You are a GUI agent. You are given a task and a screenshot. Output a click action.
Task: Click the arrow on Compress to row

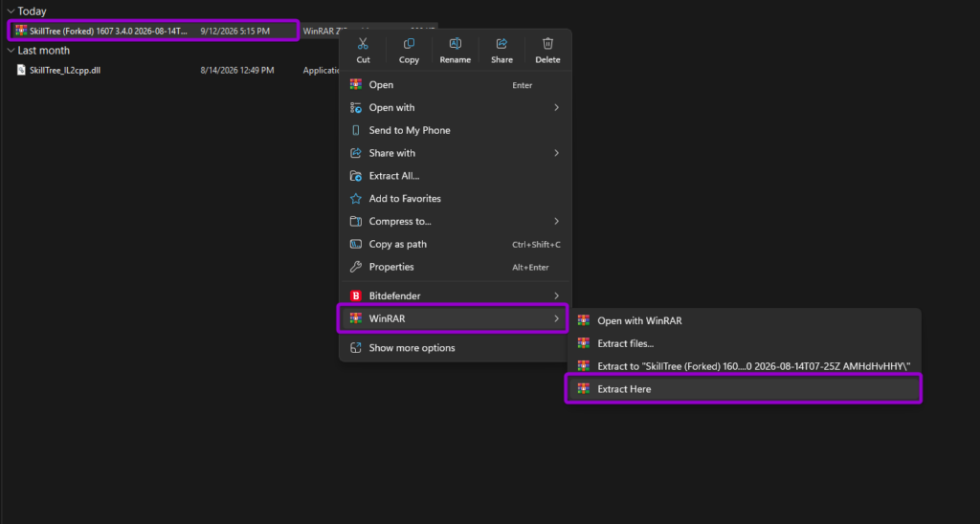click(x=556, y=221)
